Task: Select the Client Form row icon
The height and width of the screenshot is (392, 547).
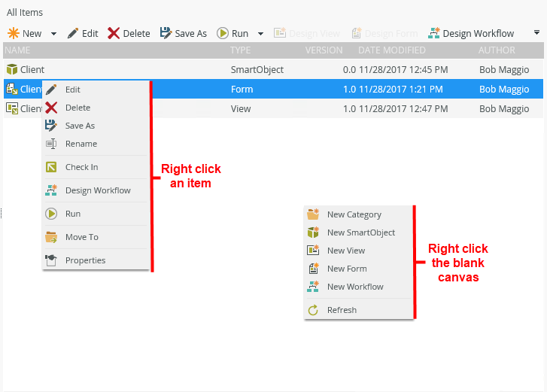Action: (x=12, y=89)
